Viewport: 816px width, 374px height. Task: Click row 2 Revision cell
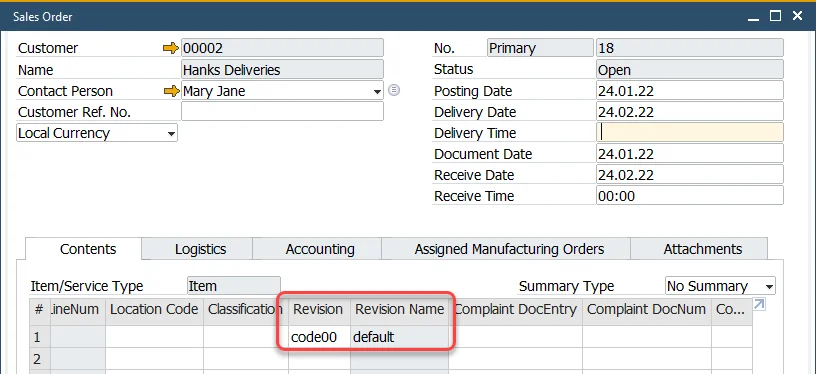(x=320, y=359)
